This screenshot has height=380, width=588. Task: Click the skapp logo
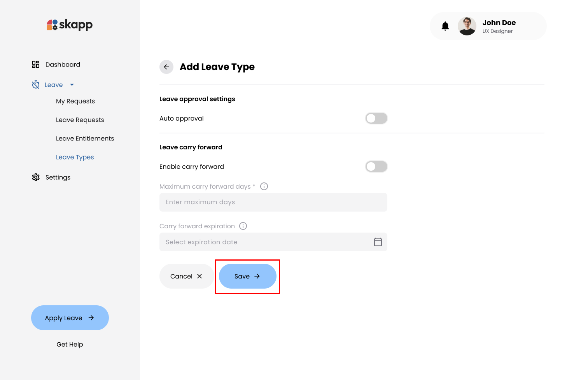[x=70, y=25]
